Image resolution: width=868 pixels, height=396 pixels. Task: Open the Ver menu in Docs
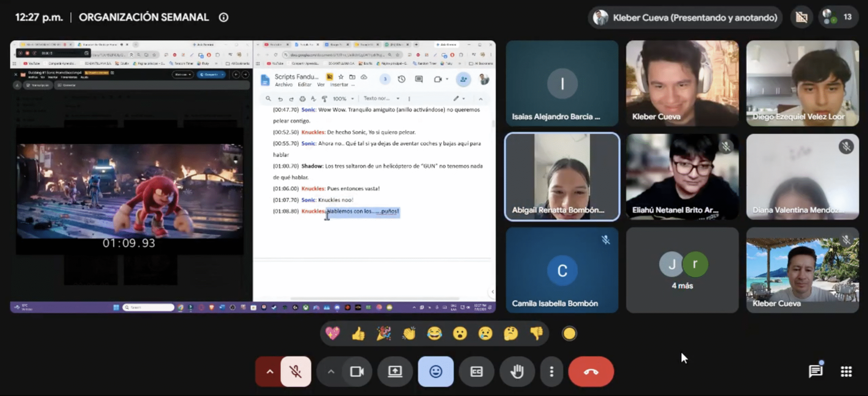(x=321, y=85)
